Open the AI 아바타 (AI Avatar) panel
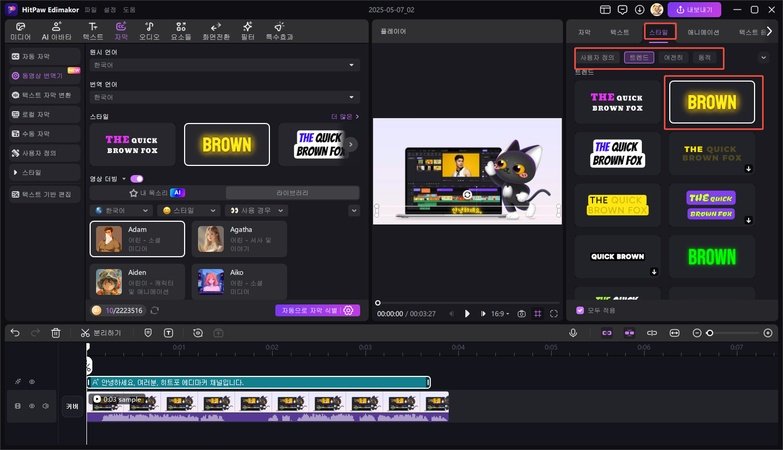783x450 pixels. point(56,31)
